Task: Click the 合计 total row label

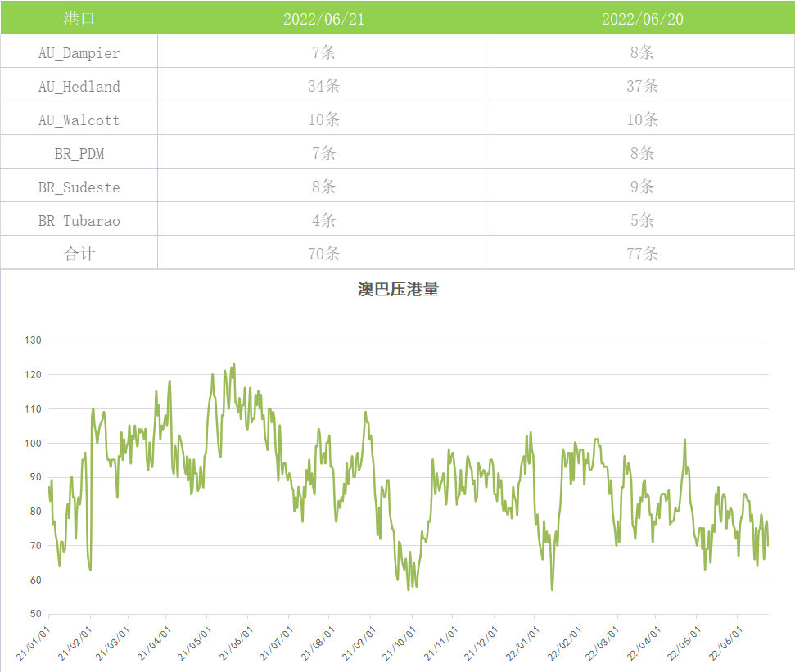Action: tap(79, 254)
